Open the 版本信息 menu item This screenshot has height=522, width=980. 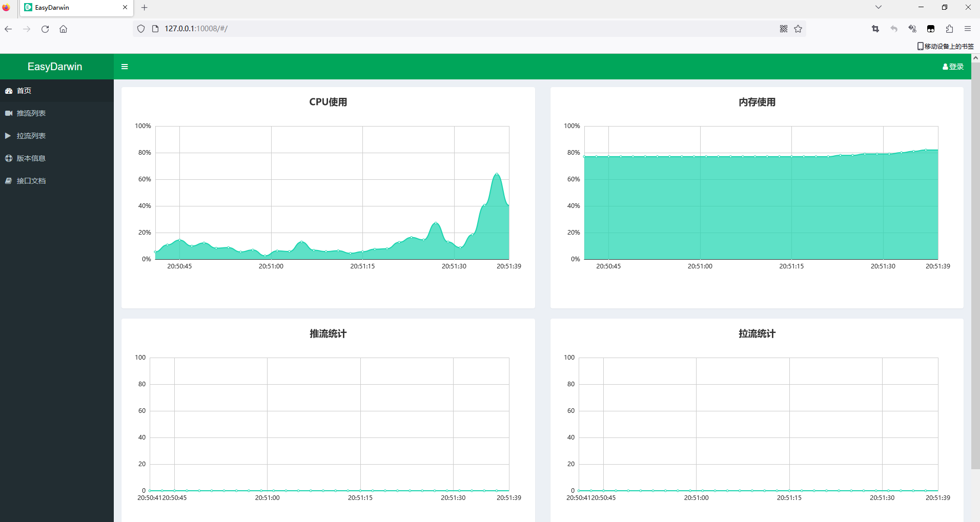57,158
